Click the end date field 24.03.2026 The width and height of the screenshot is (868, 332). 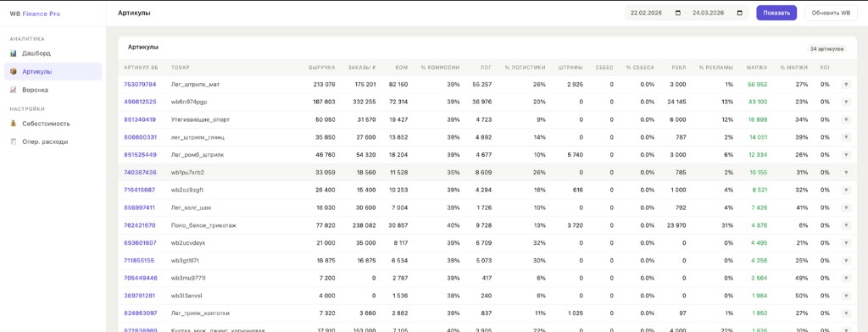(717, 14)
